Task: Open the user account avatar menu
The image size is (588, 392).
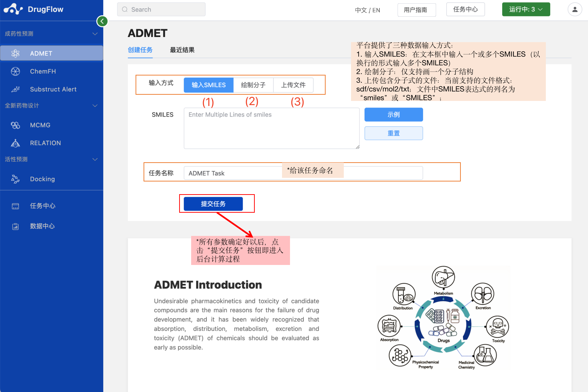Action: 575,9
